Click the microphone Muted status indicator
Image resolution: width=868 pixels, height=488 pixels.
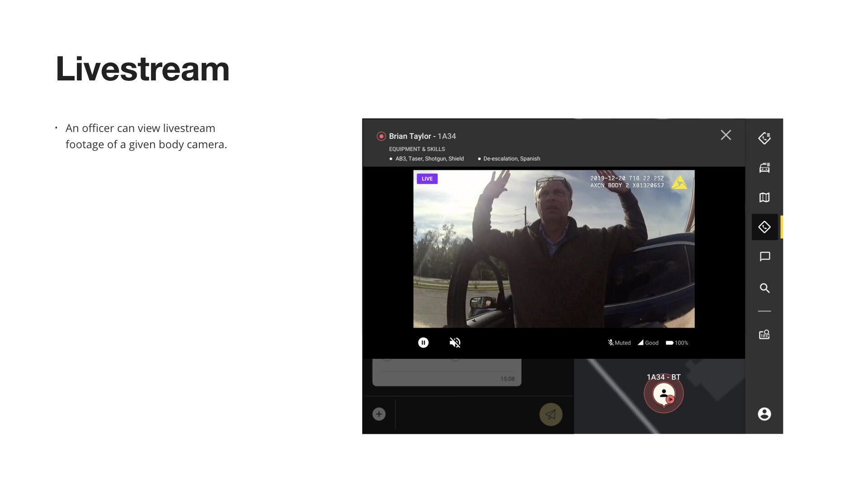click(619, 343)
